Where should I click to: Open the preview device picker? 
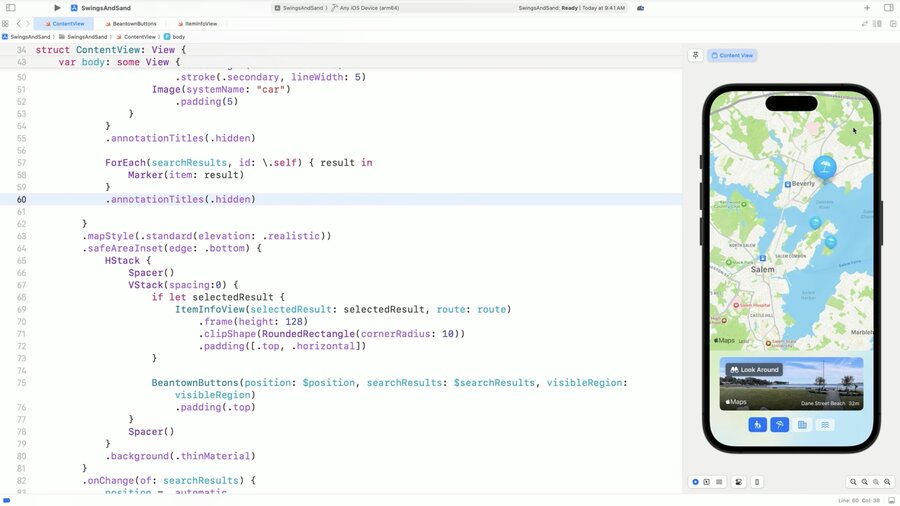click(x=757, y=482)
